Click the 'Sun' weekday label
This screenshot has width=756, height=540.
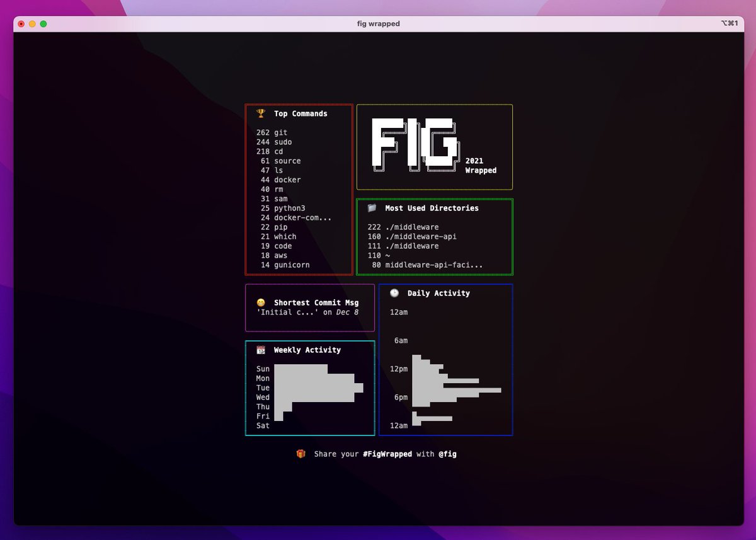(263, 369)
